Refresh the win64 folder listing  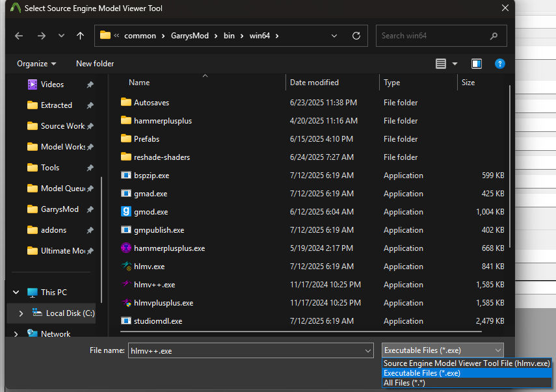(356, 36)
